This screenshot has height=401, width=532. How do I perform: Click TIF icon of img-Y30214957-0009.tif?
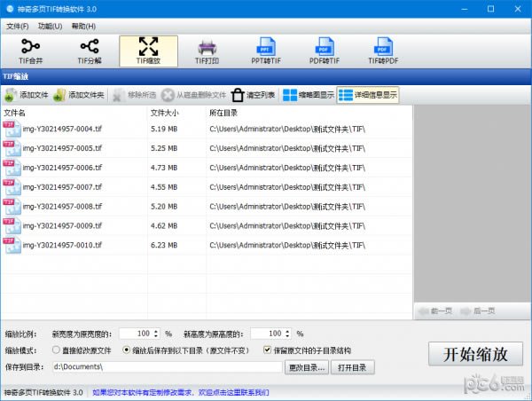[x=12, y=225]
